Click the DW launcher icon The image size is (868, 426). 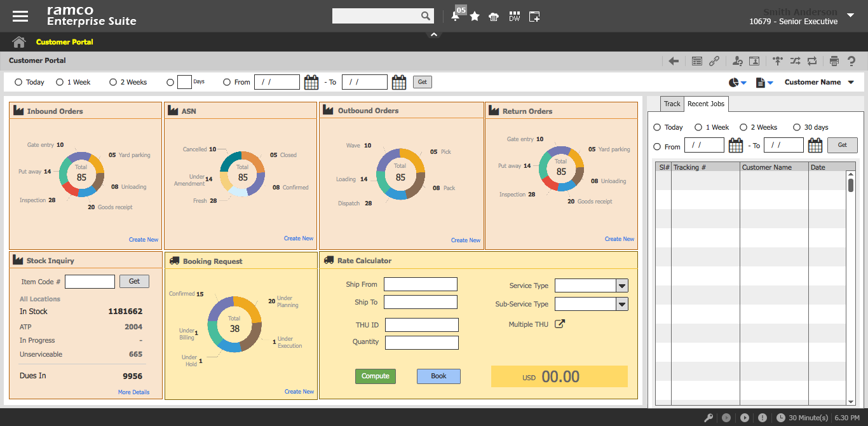pos(514,16)
